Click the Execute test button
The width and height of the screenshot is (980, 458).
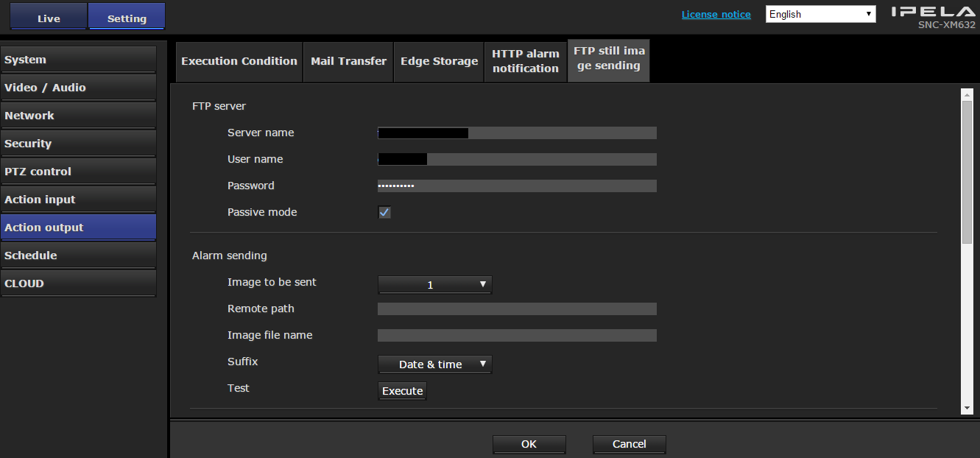pos(403,391)
